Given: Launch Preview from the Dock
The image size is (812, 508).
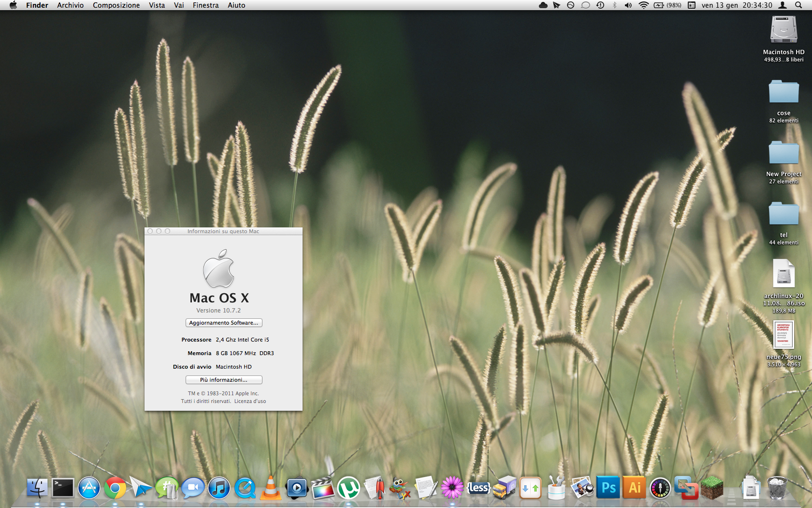Looking at the screenshot, I should tap(582, 488).
